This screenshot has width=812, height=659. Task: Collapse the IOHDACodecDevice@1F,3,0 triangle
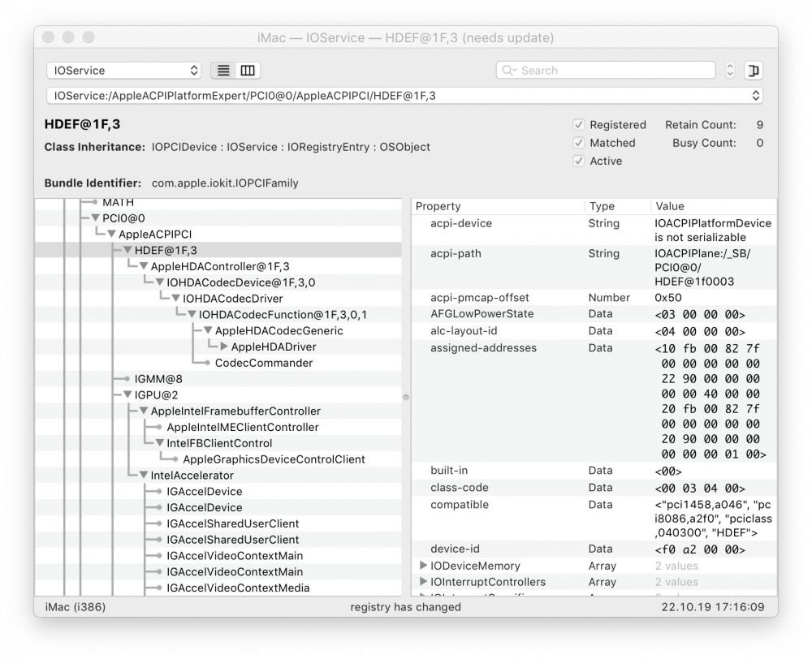pyautogui.click(x=159, y=282)
